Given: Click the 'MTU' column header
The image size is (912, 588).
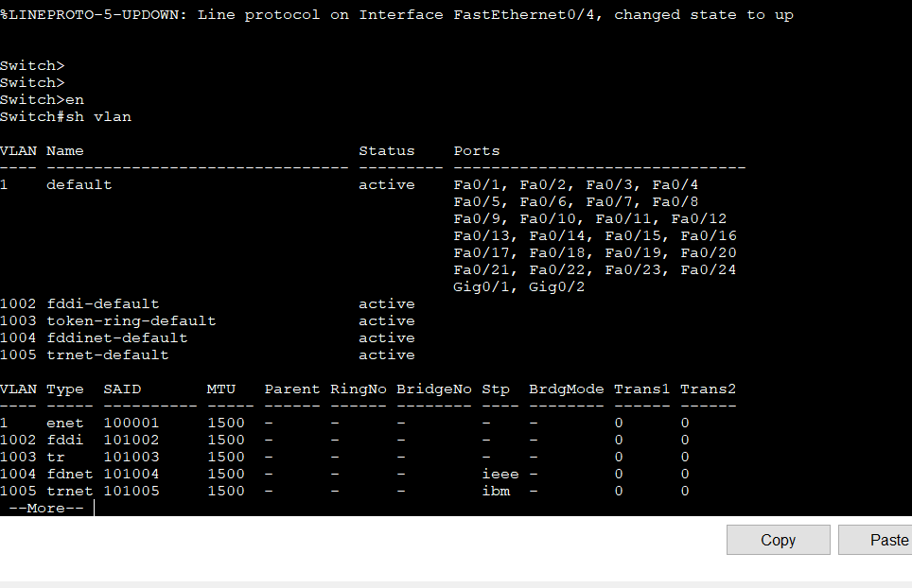Looking at the screenshot, I should pos(221,389).
